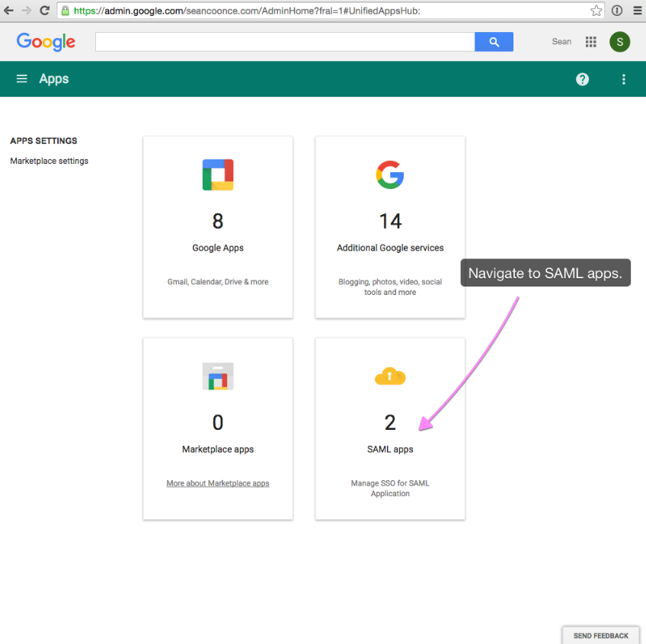Open Marketplace settings link
This screenshot has height=644, width=646.
(49, 161)
